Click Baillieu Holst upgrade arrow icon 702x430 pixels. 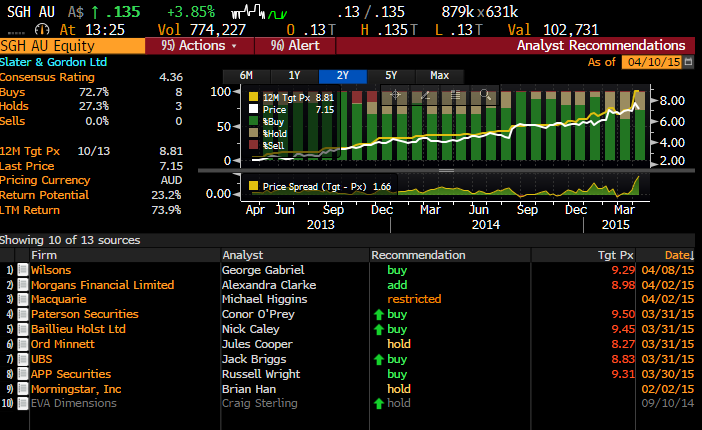(x=379, y=329)
